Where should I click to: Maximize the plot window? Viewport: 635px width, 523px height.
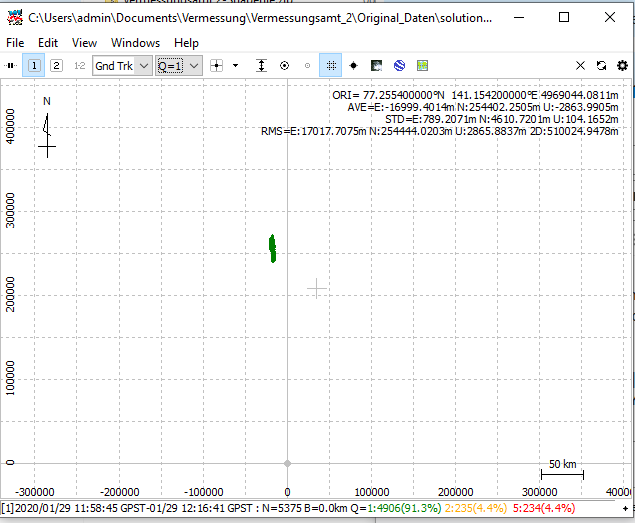tap(564, 17)
